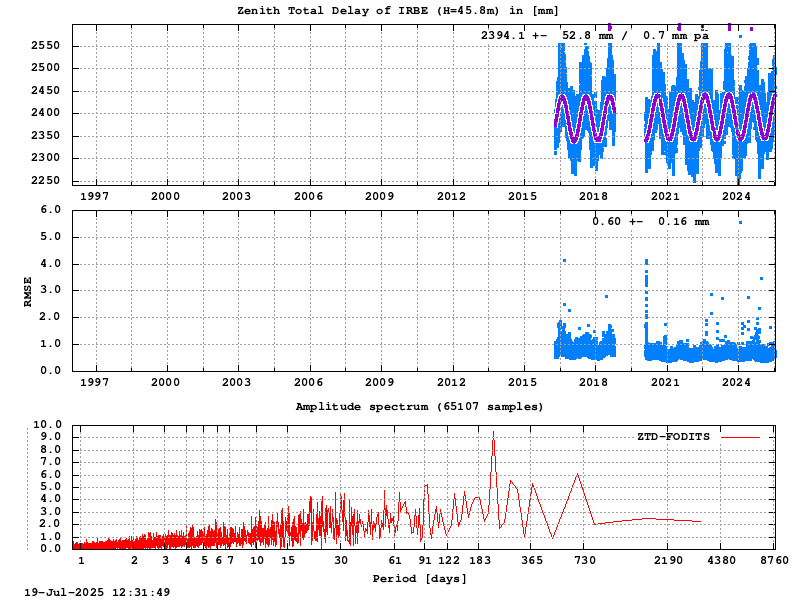Click period tick label 2190

[668, 560]
